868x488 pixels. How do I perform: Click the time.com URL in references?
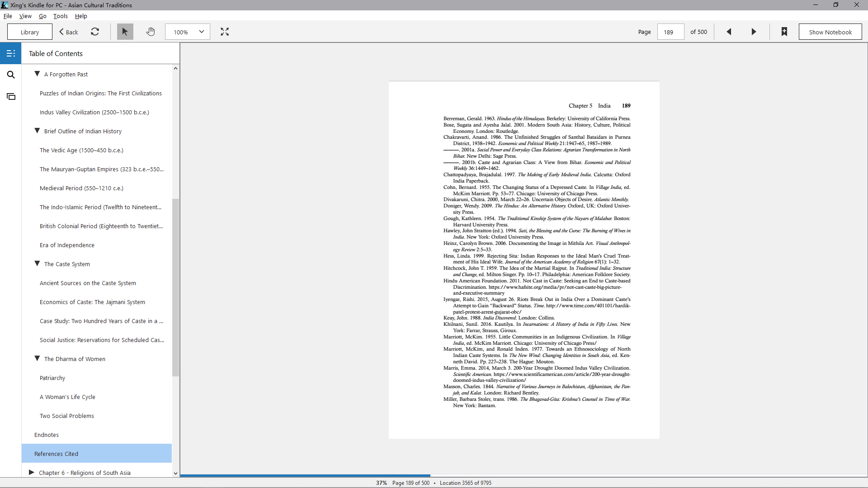click(x=588, y=306)
